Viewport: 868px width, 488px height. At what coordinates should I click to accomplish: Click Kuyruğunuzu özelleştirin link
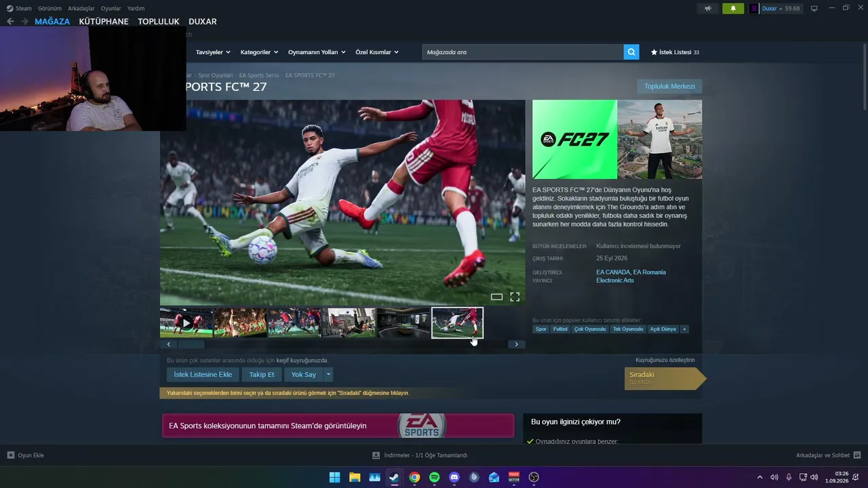pyautogui.click(x=665, y=360)
